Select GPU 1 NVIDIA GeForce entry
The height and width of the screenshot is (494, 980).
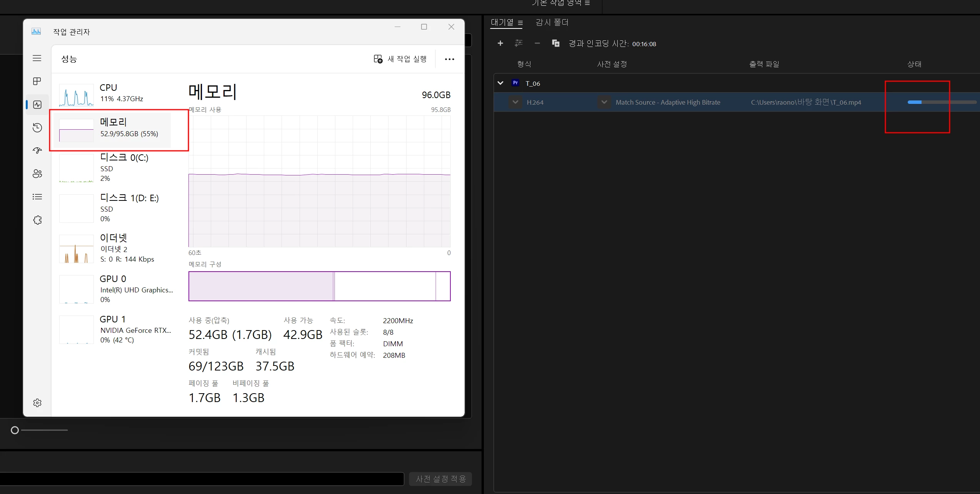[115, 329]
